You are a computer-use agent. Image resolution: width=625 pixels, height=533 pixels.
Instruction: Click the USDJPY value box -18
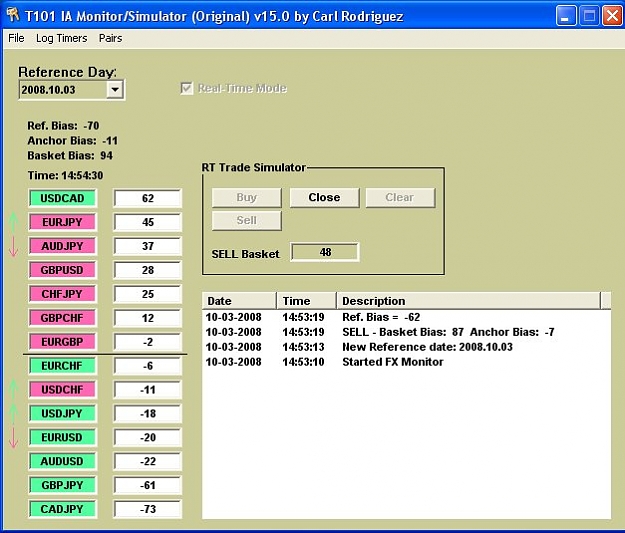147,413
